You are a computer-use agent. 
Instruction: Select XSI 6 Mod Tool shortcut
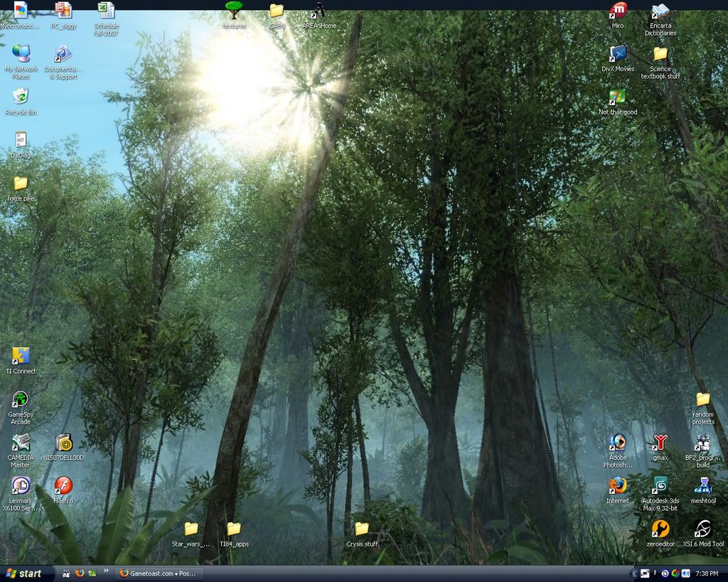click(703, 533)
